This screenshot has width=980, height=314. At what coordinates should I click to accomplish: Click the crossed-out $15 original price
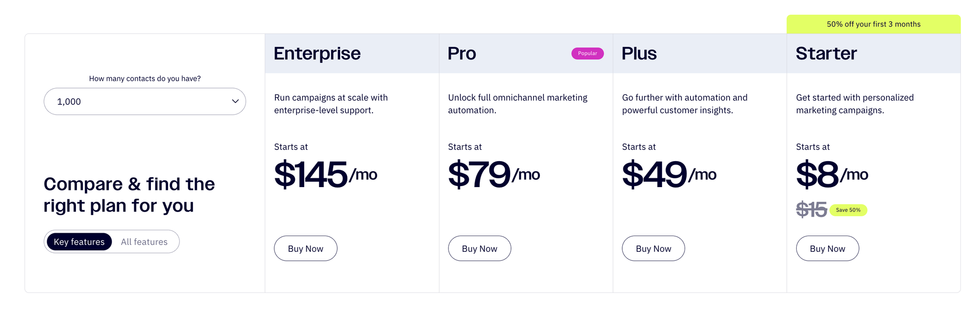(x=810, y=210)
